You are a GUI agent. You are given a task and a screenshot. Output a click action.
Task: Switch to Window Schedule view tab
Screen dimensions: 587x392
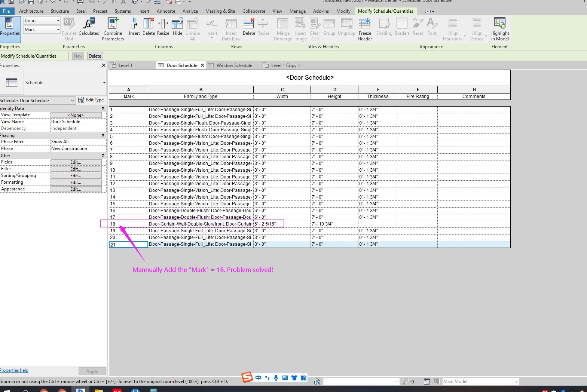point(234,65)
